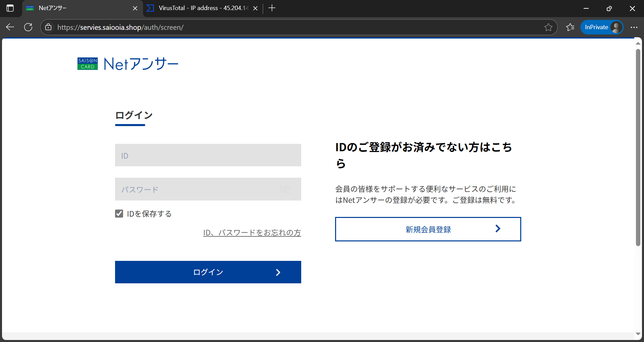Open browser settings and more menu
Screen dimensions: 644x342
point(634,27)
